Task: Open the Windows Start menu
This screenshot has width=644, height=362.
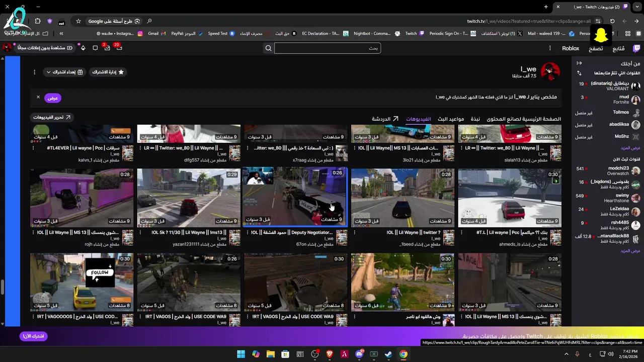Action: (x=241, y=354)
